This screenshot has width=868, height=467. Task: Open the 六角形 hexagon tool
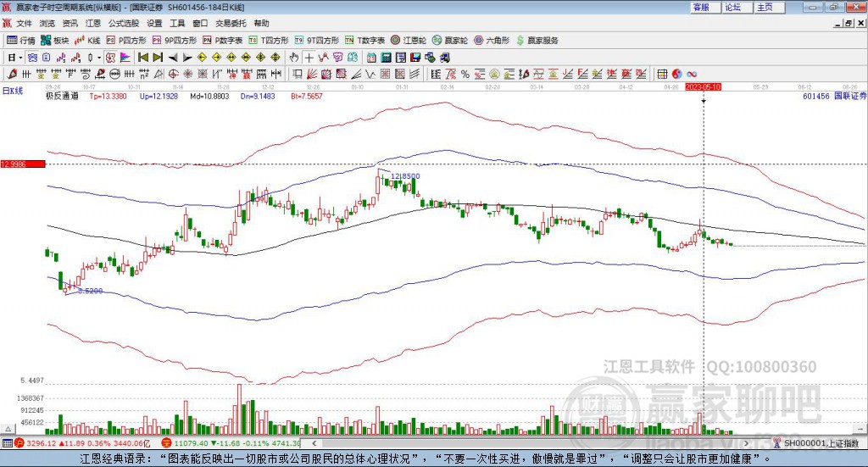coord(492,41)
